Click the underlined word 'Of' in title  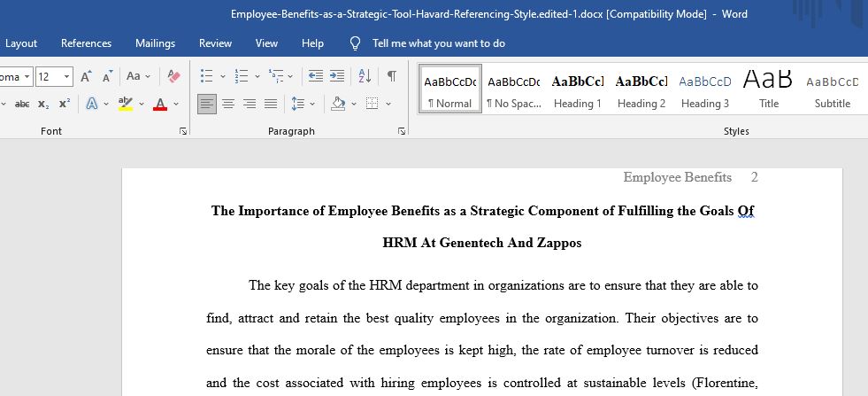[x=746, y=211]
